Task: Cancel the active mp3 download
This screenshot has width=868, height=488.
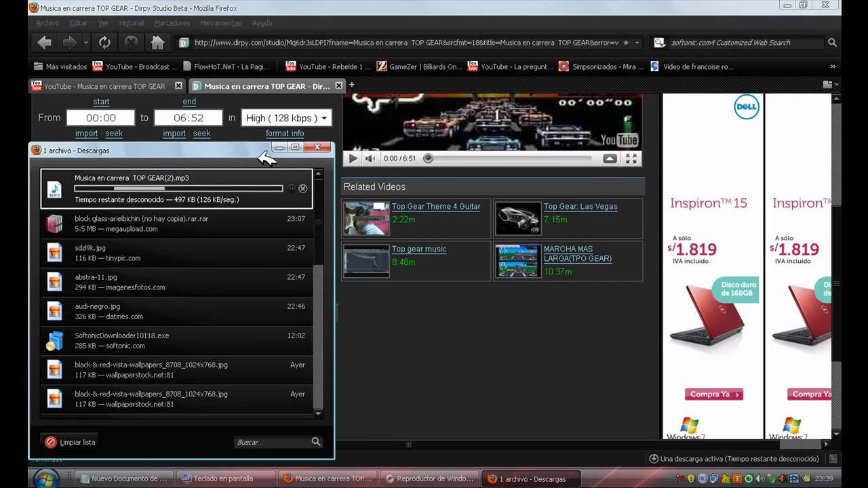Action: coord(303,189)
